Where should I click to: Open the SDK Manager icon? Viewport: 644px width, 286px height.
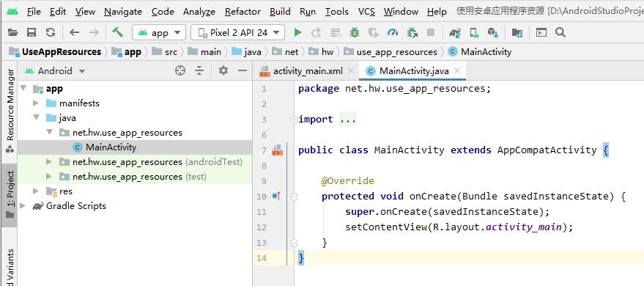493,32
